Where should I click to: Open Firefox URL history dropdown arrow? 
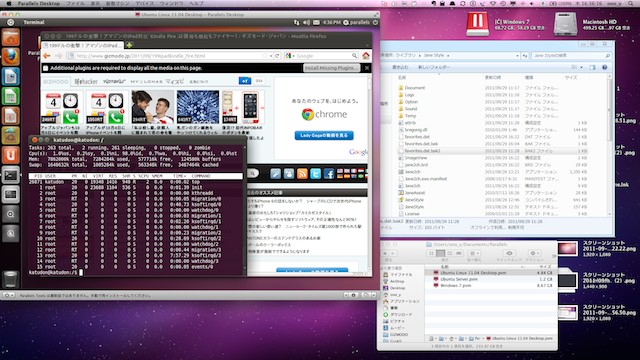271,56
